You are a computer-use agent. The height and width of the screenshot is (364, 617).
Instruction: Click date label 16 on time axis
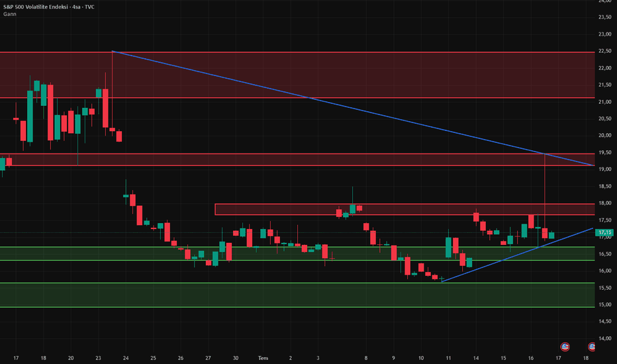531,358
